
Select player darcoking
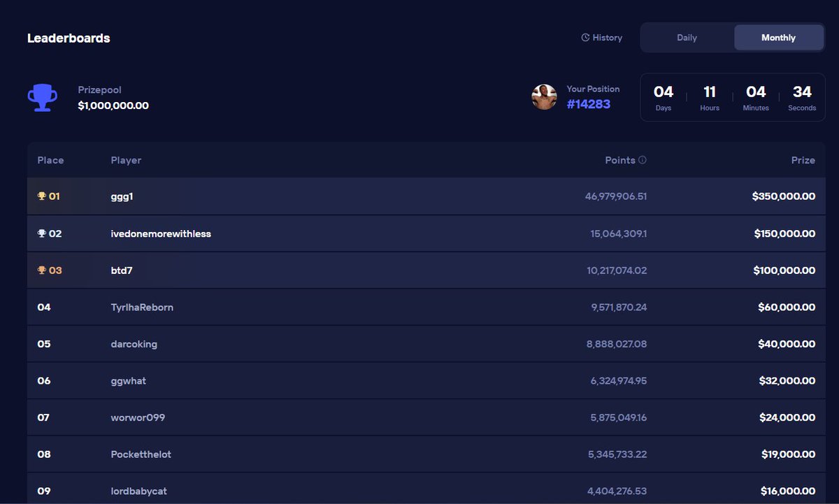click(134, 344)
